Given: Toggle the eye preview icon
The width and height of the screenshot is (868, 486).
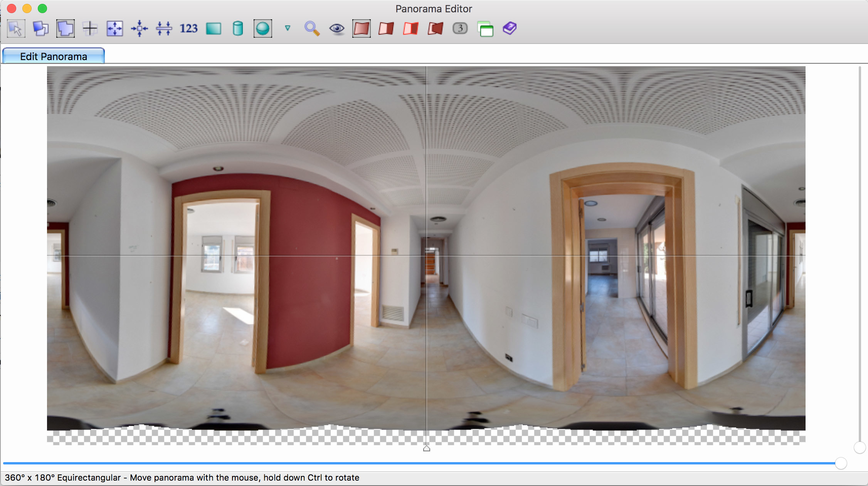Looking at the screenshot, I should (337, 28).
